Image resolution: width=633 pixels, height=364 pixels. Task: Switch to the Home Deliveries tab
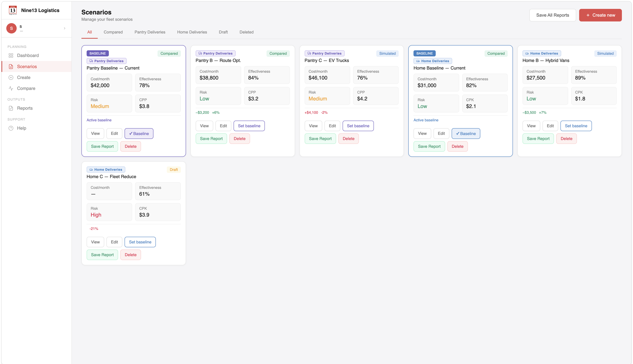coord(192,32)
